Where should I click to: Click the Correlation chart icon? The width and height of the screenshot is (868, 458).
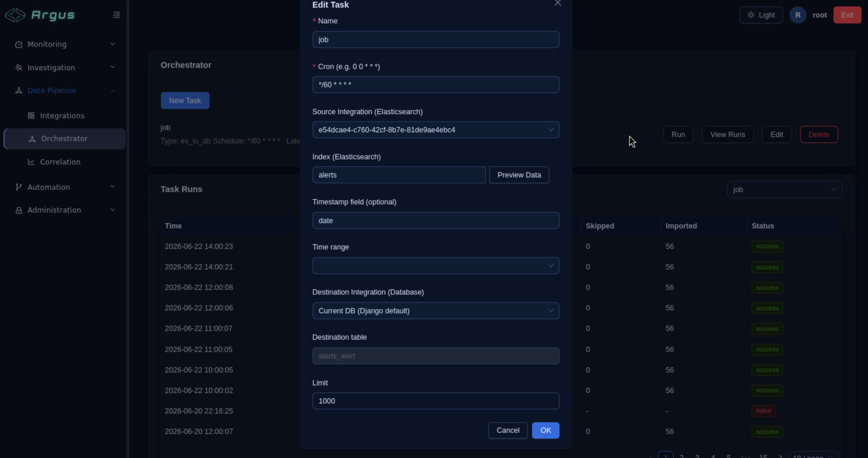click(x=31, y=162)
